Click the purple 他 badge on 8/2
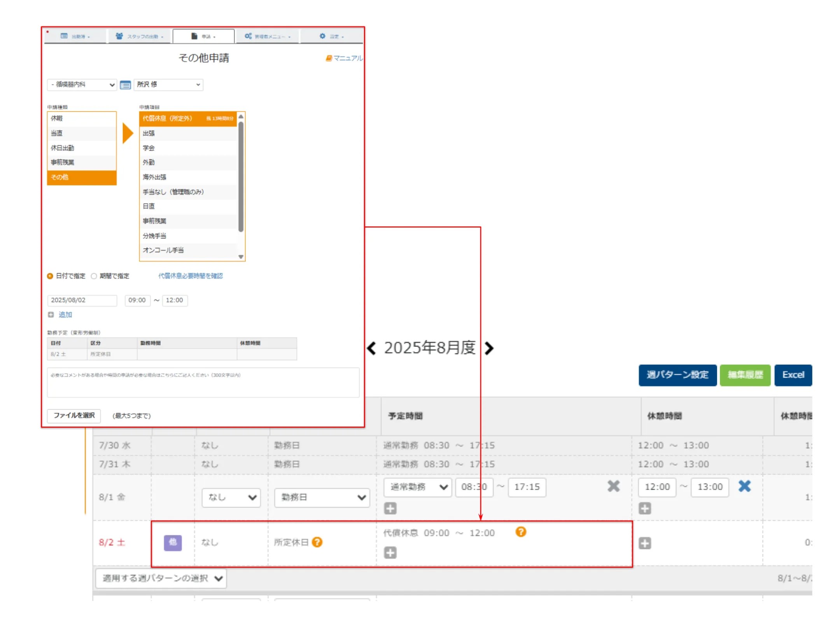The height and width of the screenshot is (630, 840). tap(173, 542)
